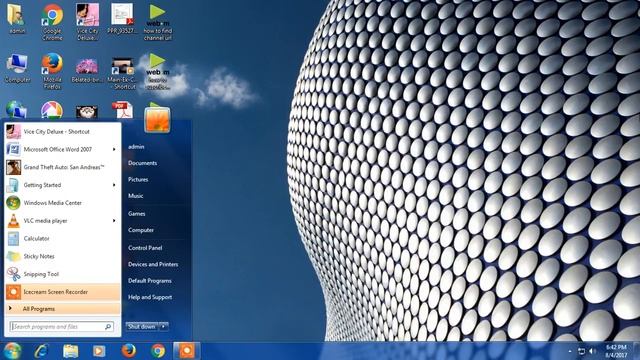Launch Icecream Screen Recorder from Start menu

pos(62,292)
